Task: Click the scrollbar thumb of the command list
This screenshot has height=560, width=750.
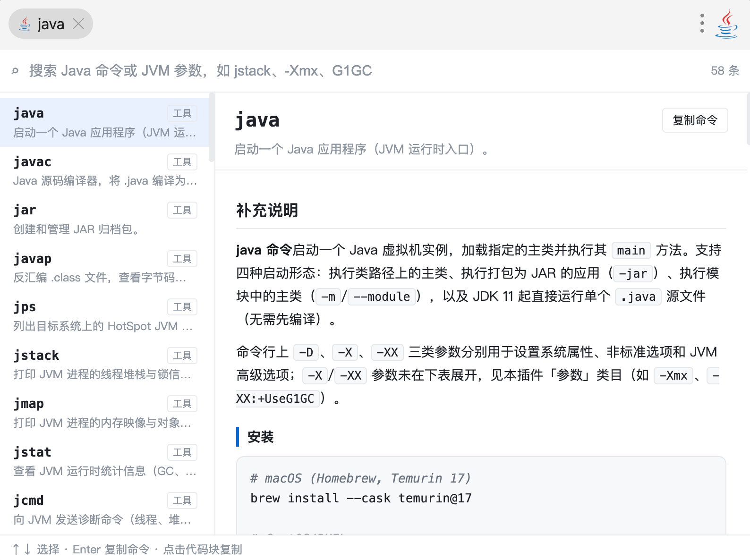Action: 212,127
